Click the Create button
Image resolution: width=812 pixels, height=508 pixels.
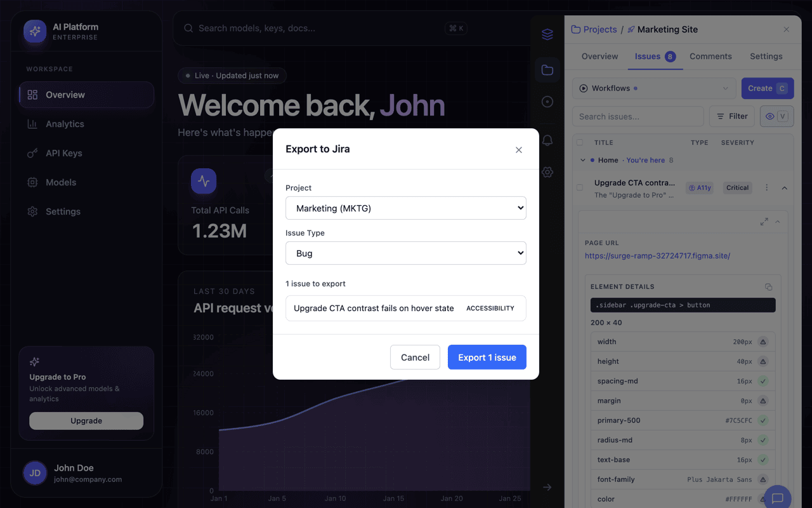click(768, 88)
